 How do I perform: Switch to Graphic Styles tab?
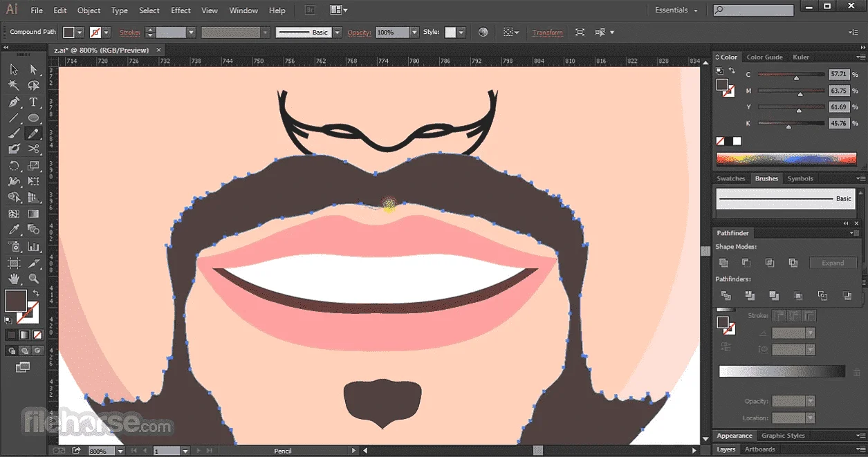coord(783,436)
